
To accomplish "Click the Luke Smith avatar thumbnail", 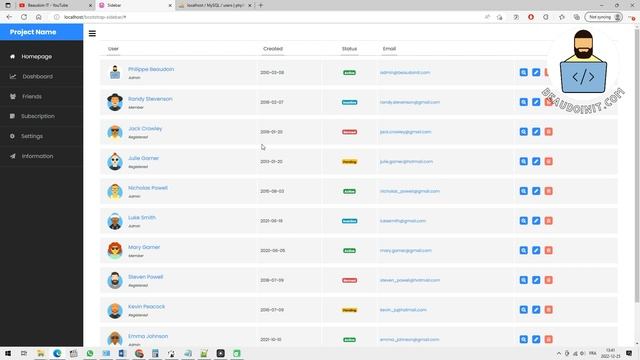I will [115, 221].
